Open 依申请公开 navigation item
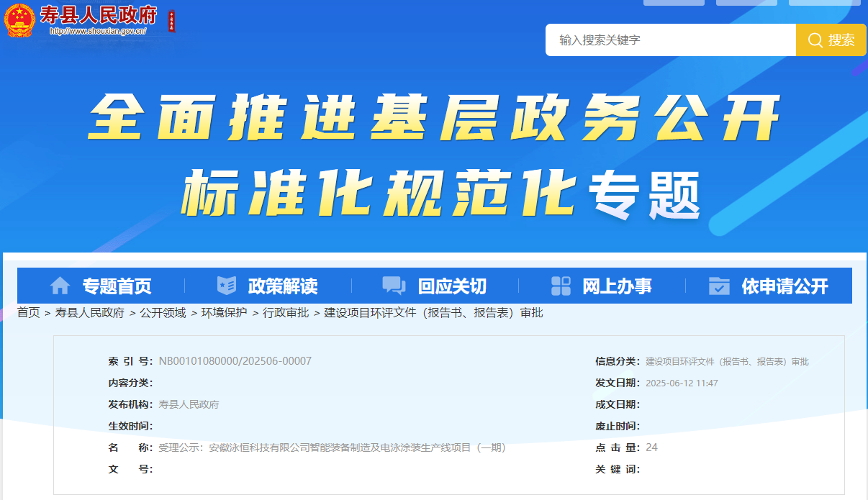 pos(785,286)
